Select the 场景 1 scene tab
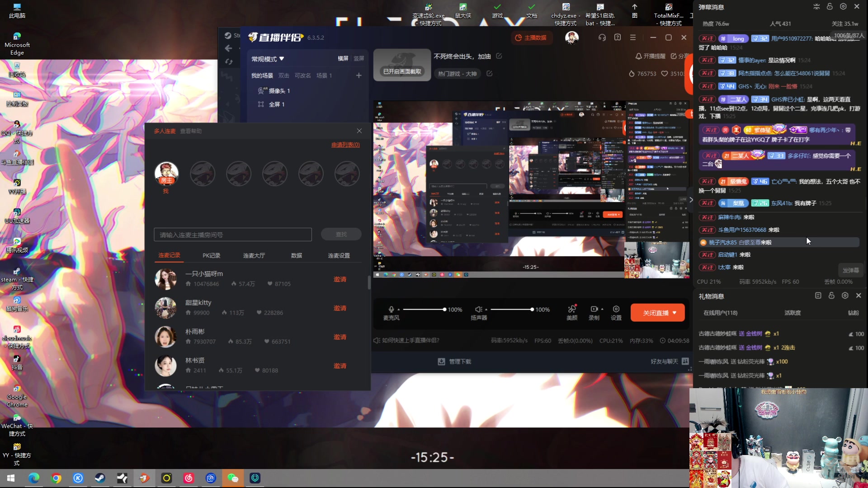This screenshot has width=868, height=488. pos(324,75)
